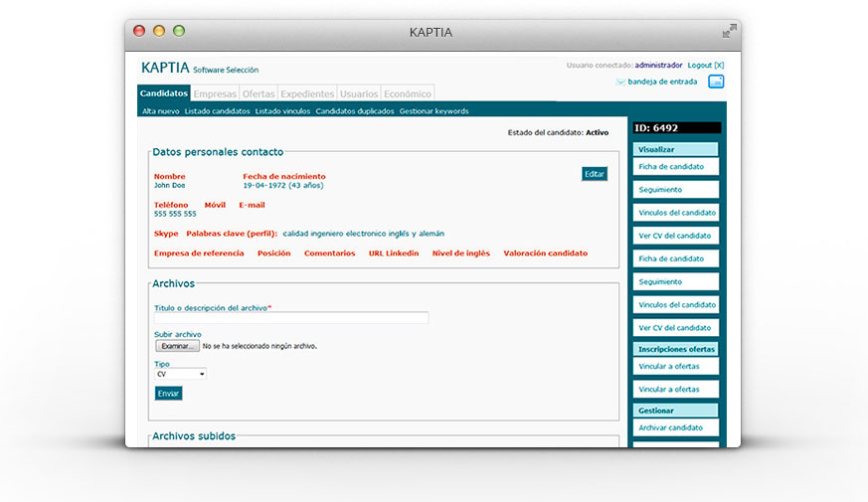Viewport: 868px width, 502px height.
Task: Click the Nivel de inglés label
Action: 461,253
